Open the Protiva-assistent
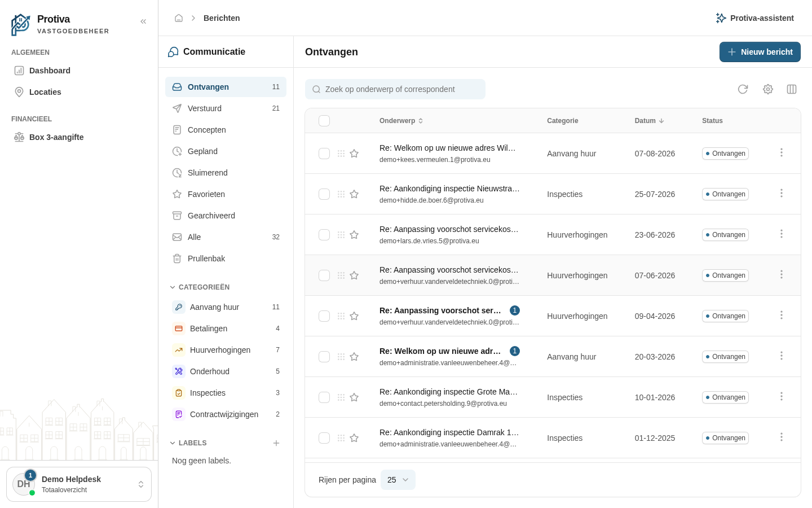Viewport: 812px width, 508px height. [x=754, y=18]
